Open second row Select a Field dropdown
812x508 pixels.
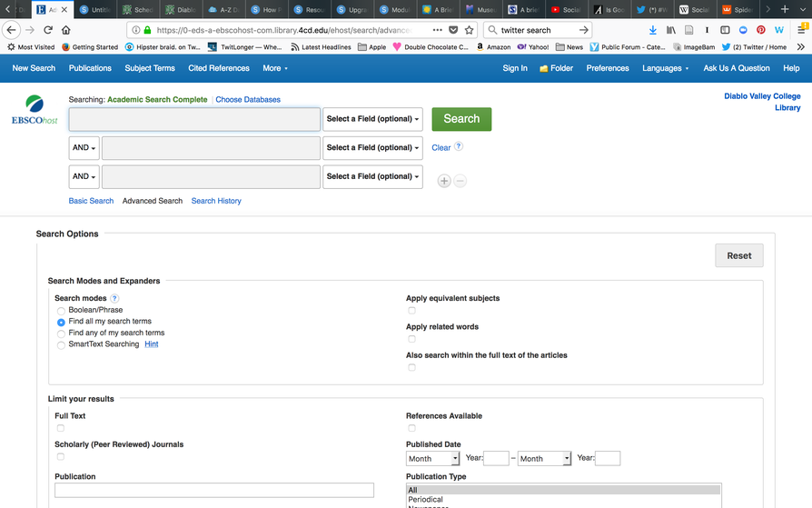[373, 148]
